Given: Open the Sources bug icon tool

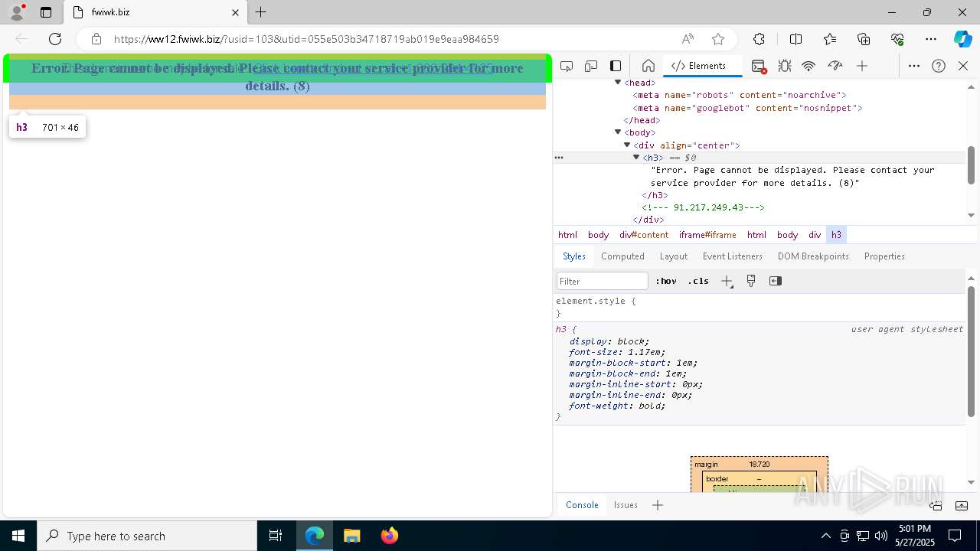Looking at the screenshot, I should click(784, 66).
